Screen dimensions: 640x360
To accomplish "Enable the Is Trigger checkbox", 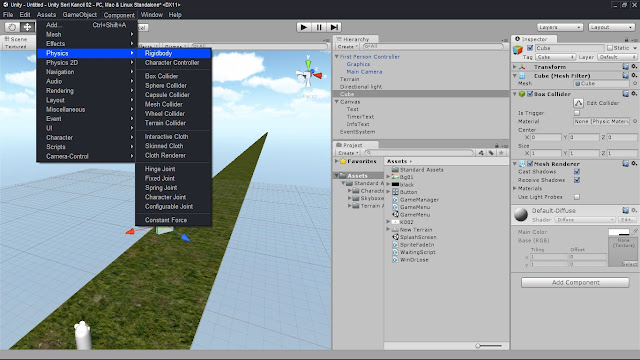I will (x=577, y=113).
